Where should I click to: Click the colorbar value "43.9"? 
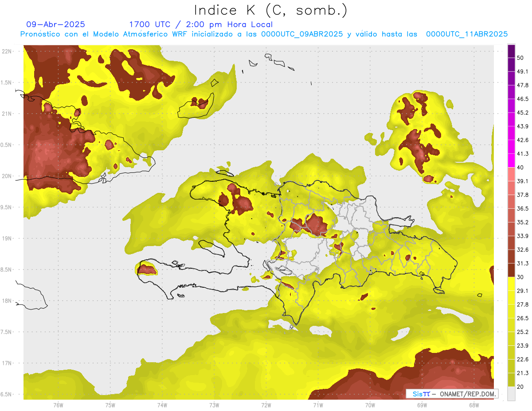522,126
